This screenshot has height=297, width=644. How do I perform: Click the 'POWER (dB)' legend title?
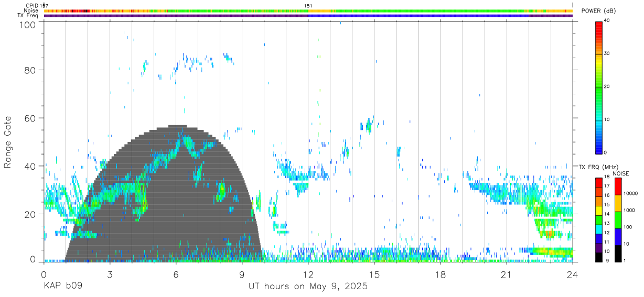tap(598, 11)
